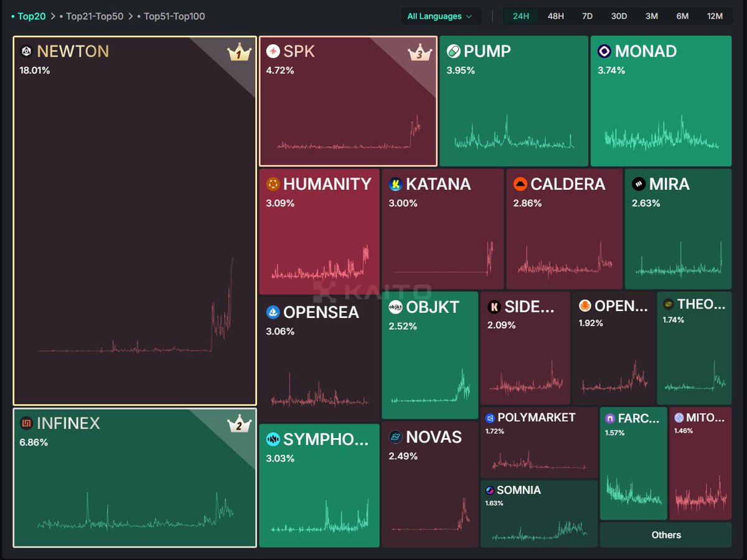Click the 3.06% OPENSEA share value
Viewport: 747px width, 560px height.
(x=280, y=331)
